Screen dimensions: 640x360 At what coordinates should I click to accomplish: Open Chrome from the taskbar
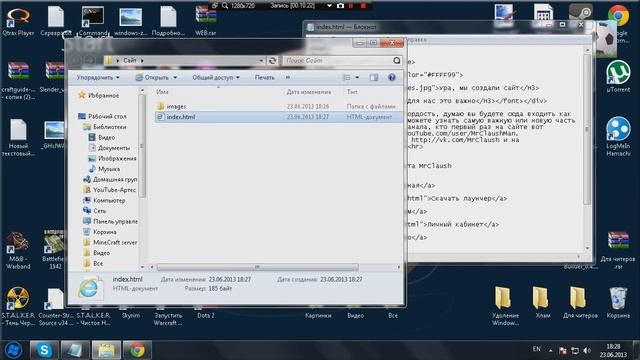coord(137,350)
